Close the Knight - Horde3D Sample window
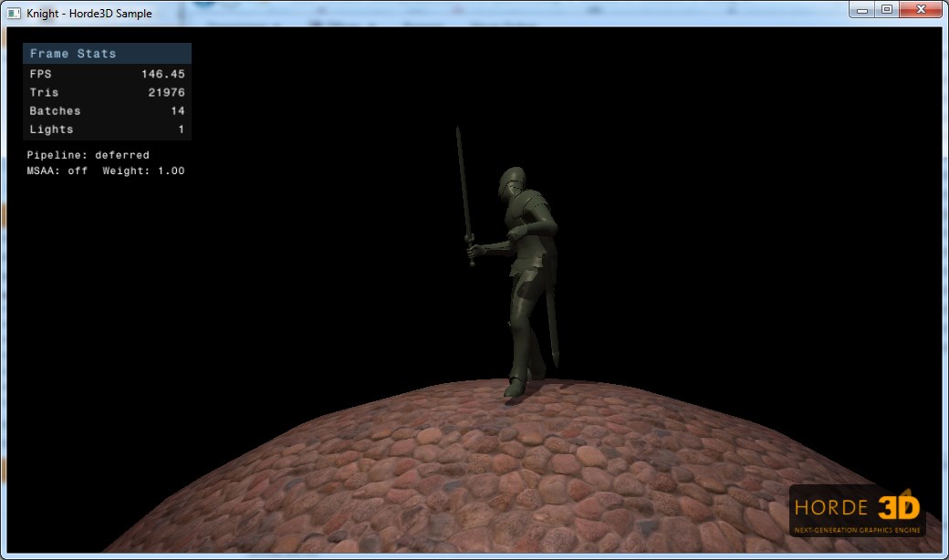 921,10
